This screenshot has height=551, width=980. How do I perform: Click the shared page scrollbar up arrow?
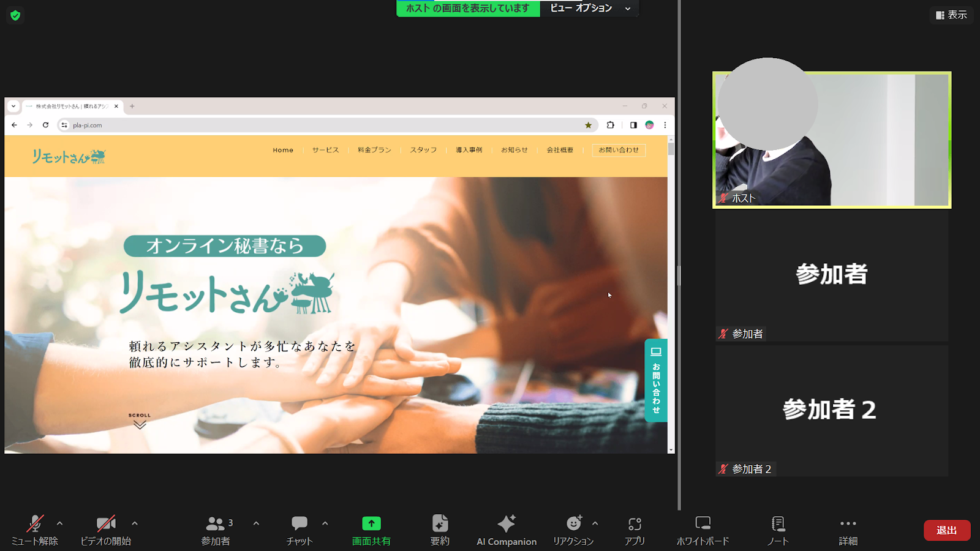[671, 139]
